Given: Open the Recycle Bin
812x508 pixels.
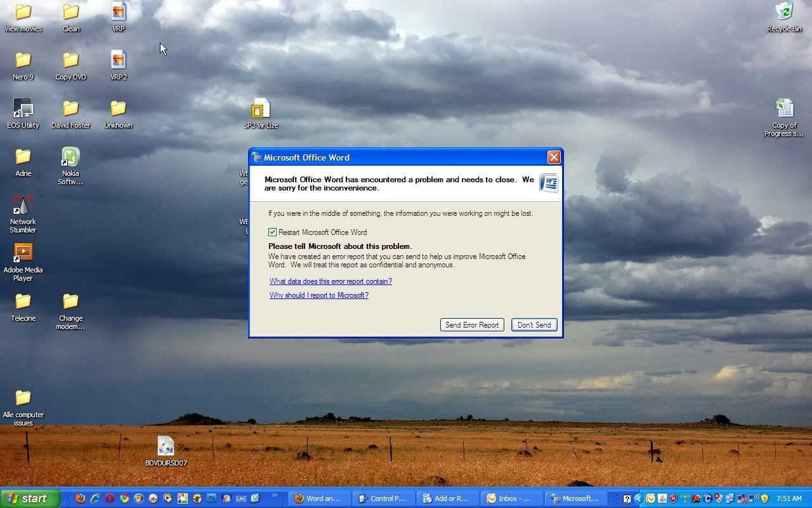Looking at the screenshot, I should click(784, 17).
